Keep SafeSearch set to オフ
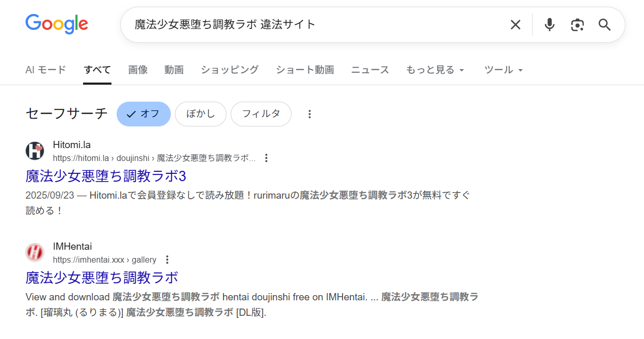 pos(143,114)
